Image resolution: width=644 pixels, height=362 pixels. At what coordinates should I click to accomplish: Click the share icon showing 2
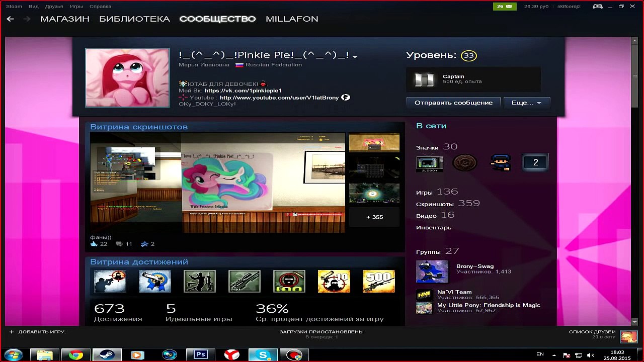click(x=145, y=244)
